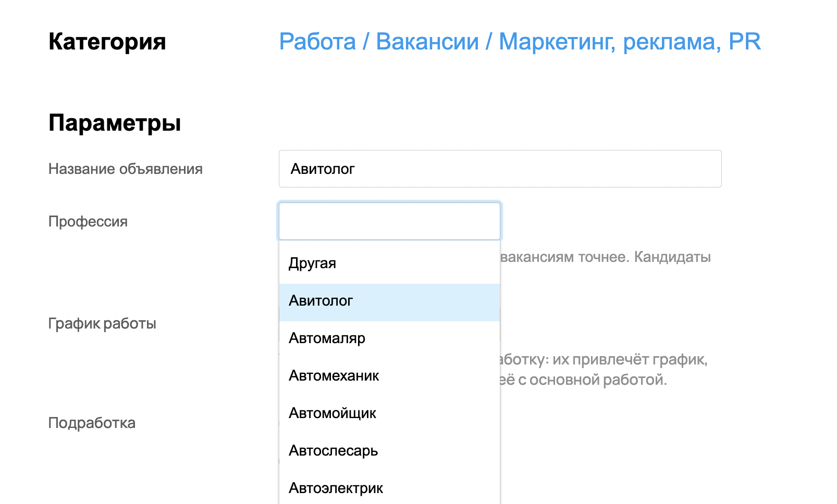This screenshot has height=504, width=837.
Task: Select Автомаляр in the profession dropdown
Action: point(327,338)
